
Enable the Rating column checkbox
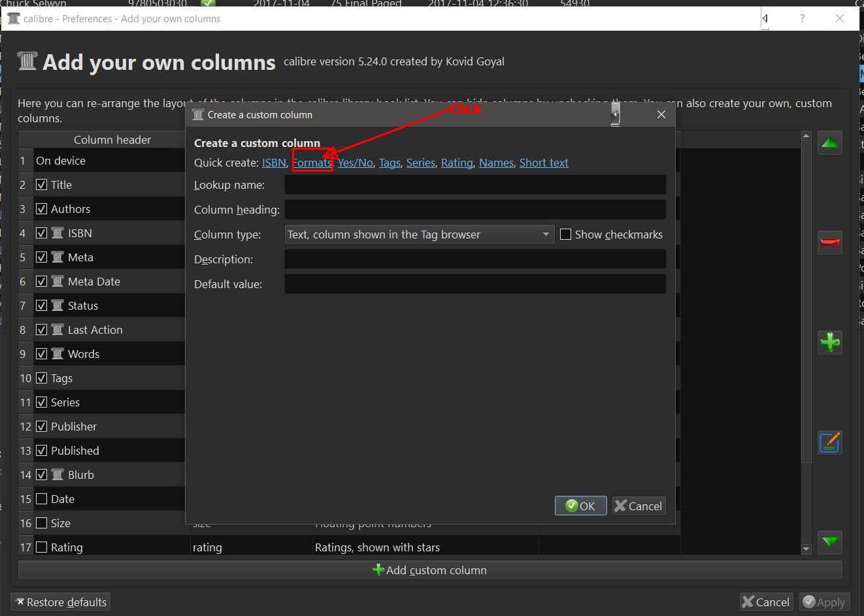tap(41, 547)
